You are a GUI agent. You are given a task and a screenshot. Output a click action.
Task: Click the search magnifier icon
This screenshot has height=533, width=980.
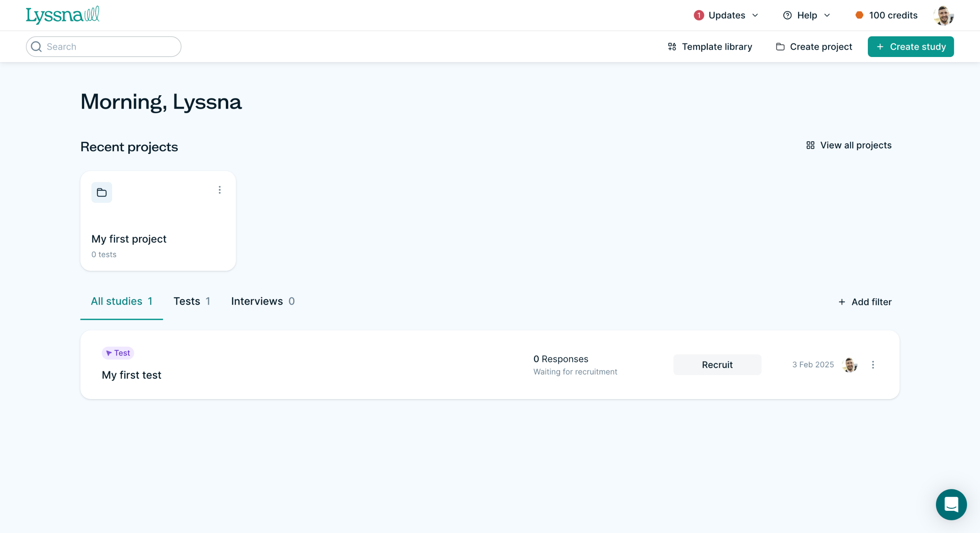click(36, 47)
